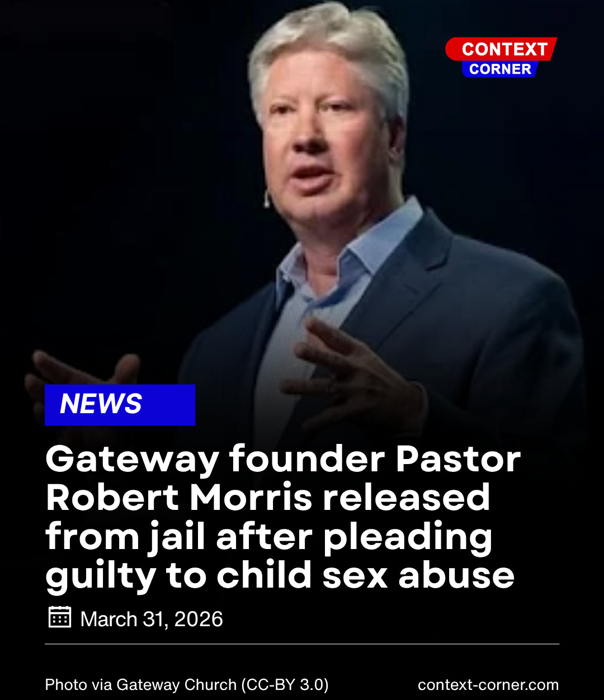The image size is (604, 700).
Task: Click "guilty to child sex abuse" headline line
Action: tap(280, 576)
